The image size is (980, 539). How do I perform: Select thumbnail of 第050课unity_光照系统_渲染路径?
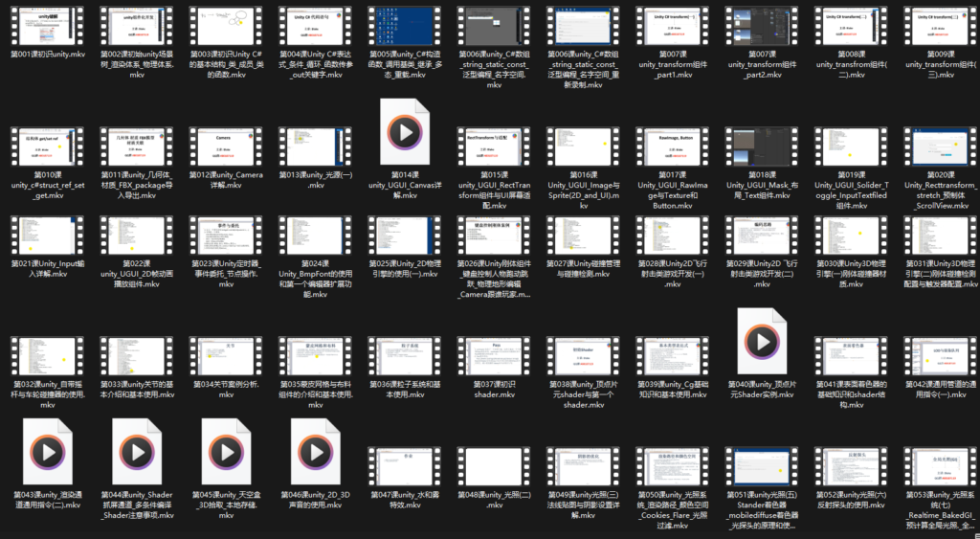click(x=673, y=466)
